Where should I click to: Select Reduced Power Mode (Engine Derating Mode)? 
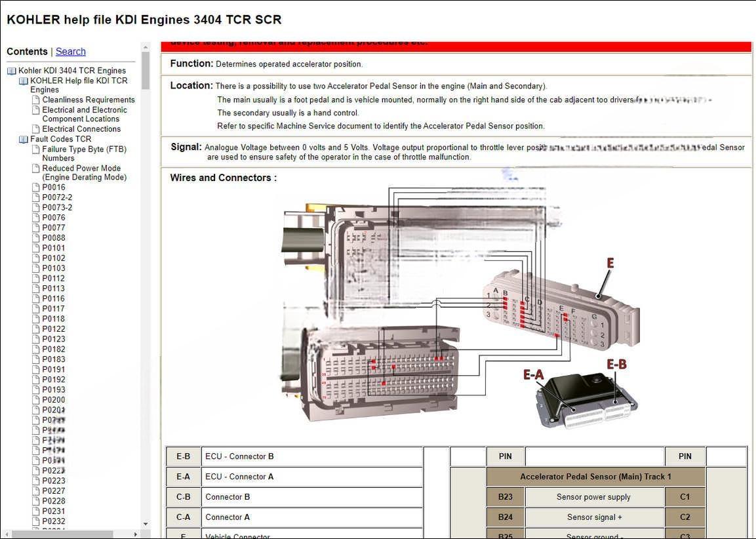pyautogui.click(x=84, y=172)
